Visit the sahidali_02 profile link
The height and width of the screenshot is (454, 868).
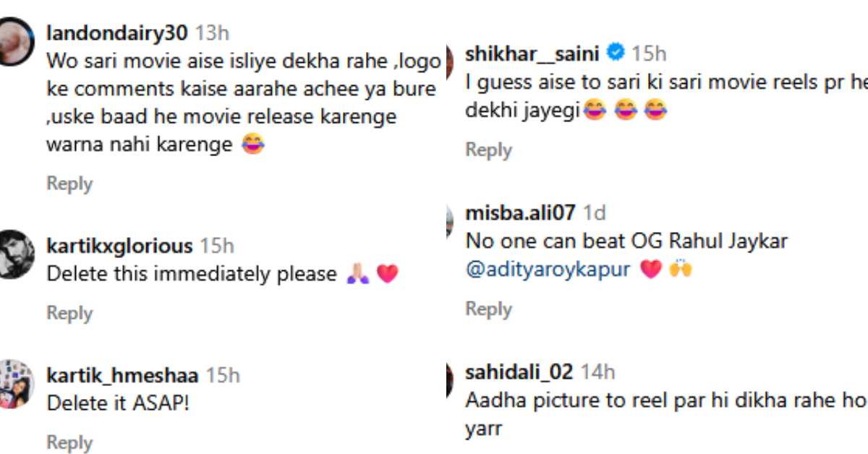click(519, 372)
